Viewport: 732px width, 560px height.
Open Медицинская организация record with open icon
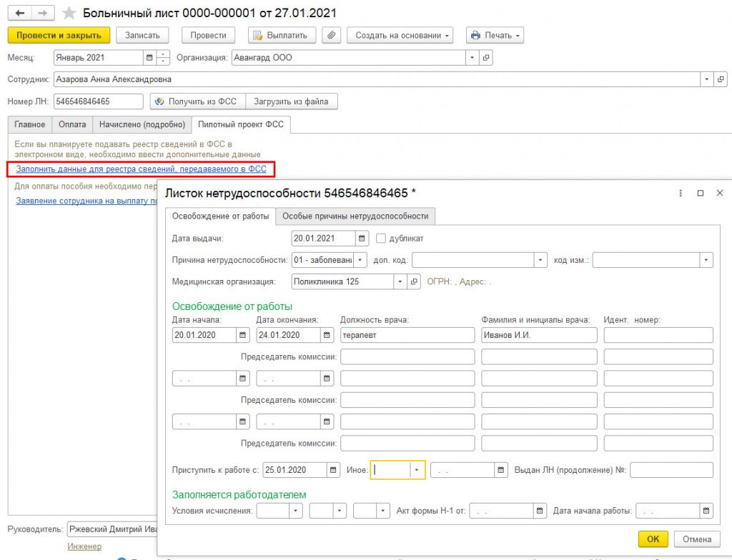(x=414, y=281)
